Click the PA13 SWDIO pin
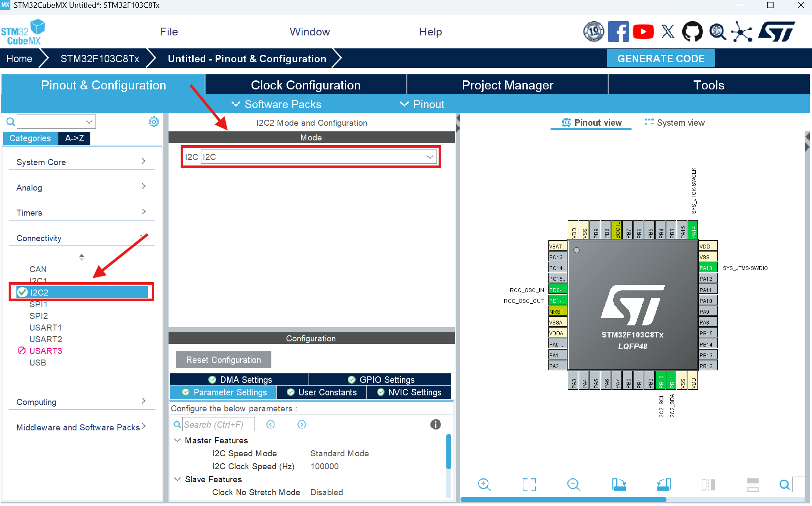This screenshot has width=812, height=506. (708, 268)
